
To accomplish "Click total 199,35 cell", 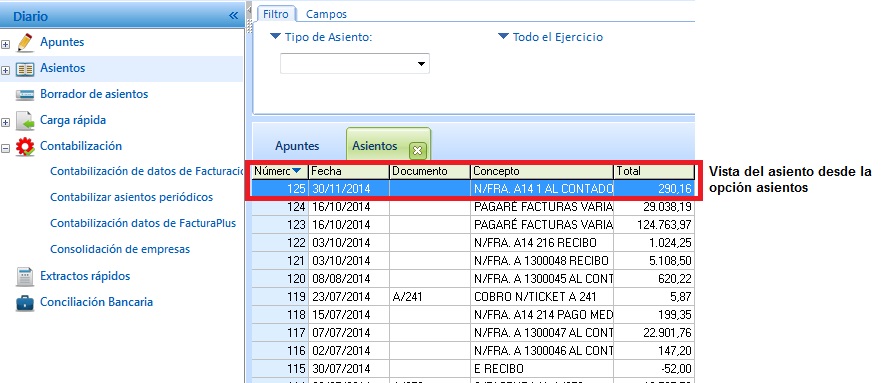I will pos(654,315).
